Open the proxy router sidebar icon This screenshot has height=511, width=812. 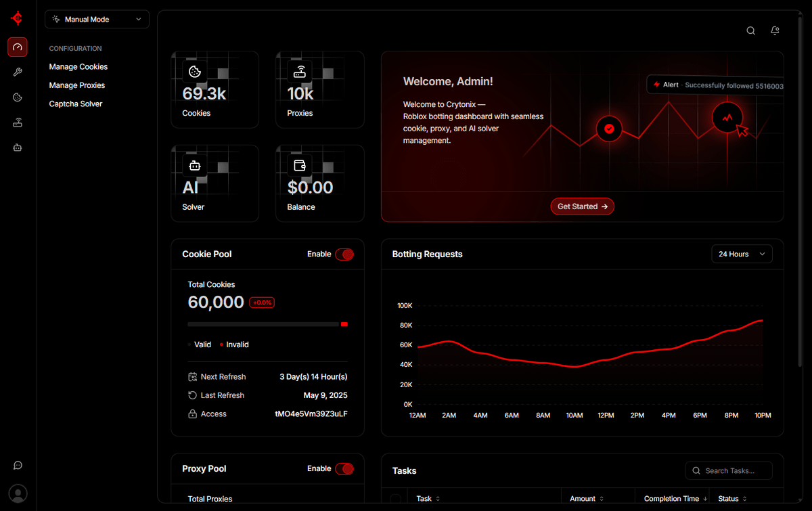[x=18, y=123]
